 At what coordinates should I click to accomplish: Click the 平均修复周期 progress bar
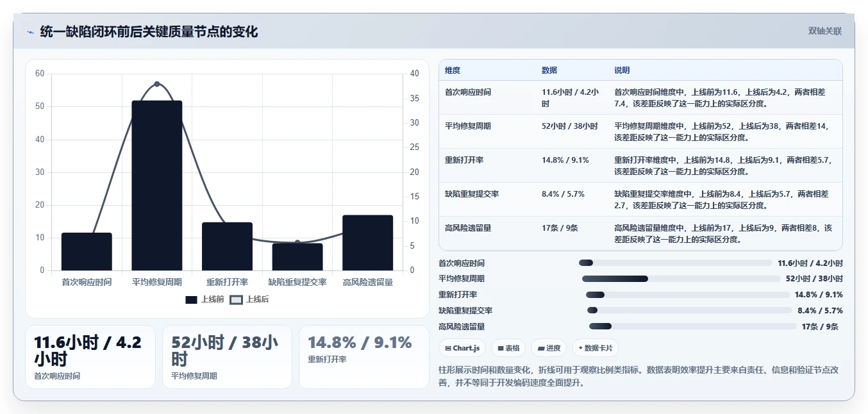coord(681,279)
